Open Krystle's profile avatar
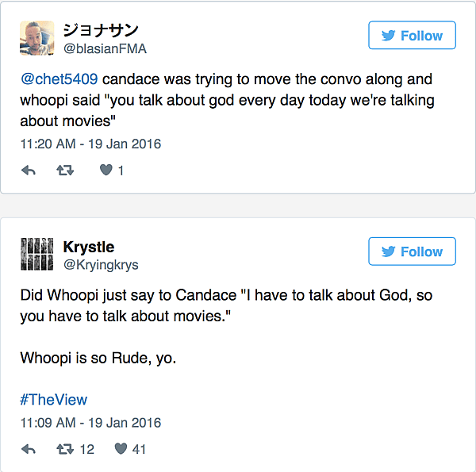 (x=36, y=255)
